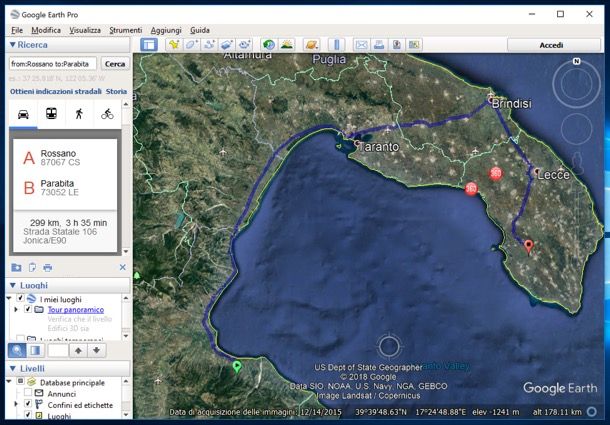The width and height of the screenshot is (610, 425).
Task: Open the Modifica menu
Action: [x=46, y=30]
